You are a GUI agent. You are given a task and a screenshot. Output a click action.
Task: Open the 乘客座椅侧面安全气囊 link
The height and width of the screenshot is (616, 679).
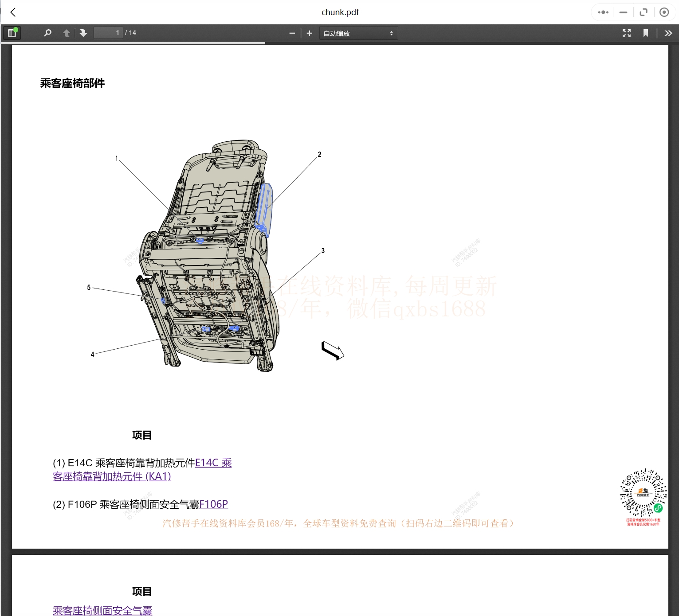pyautogui.click(x=102, y=610)
